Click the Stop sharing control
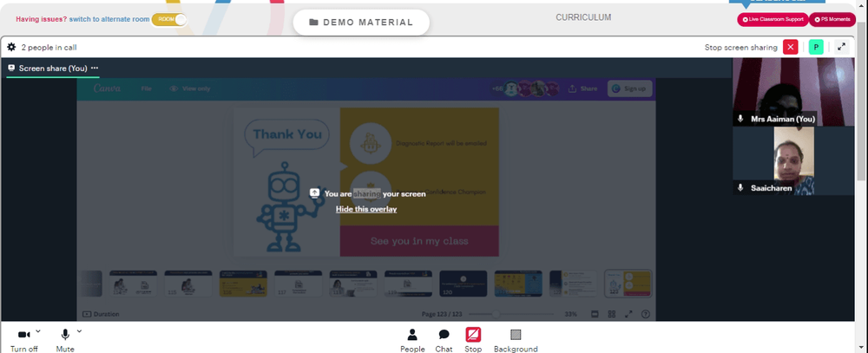868x353 pixels. click(473, 340)
